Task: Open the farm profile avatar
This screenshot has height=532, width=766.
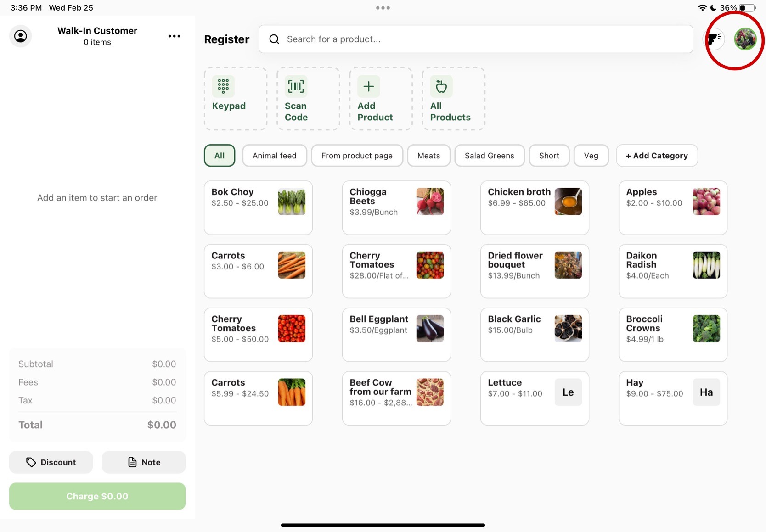Action: coord(745,39)
